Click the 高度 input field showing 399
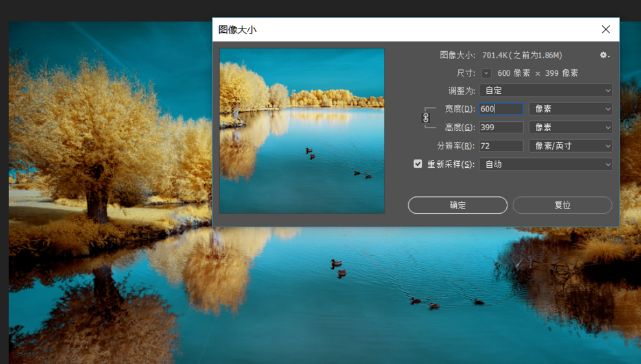 pos(501,127)
